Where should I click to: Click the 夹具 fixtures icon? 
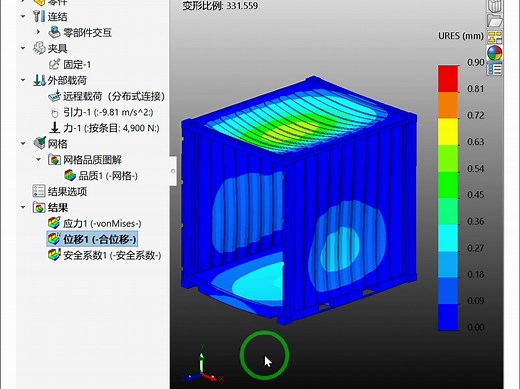[39, 48]
